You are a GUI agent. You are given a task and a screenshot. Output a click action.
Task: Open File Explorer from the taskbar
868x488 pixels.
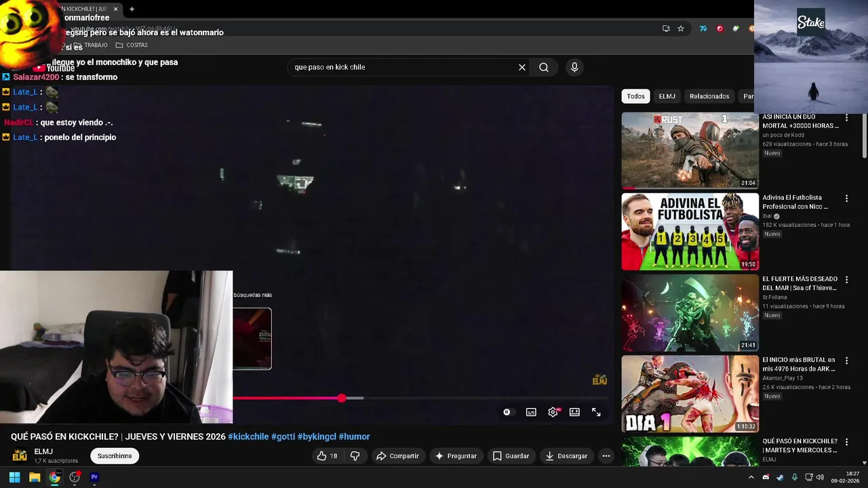click(x=35, y=477)
